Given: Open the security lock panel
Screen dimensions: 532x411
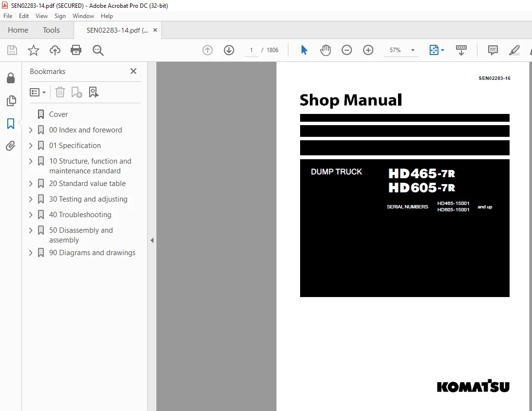Looking at the screenshot, I should pyautogui.click(x=11, y=78).
